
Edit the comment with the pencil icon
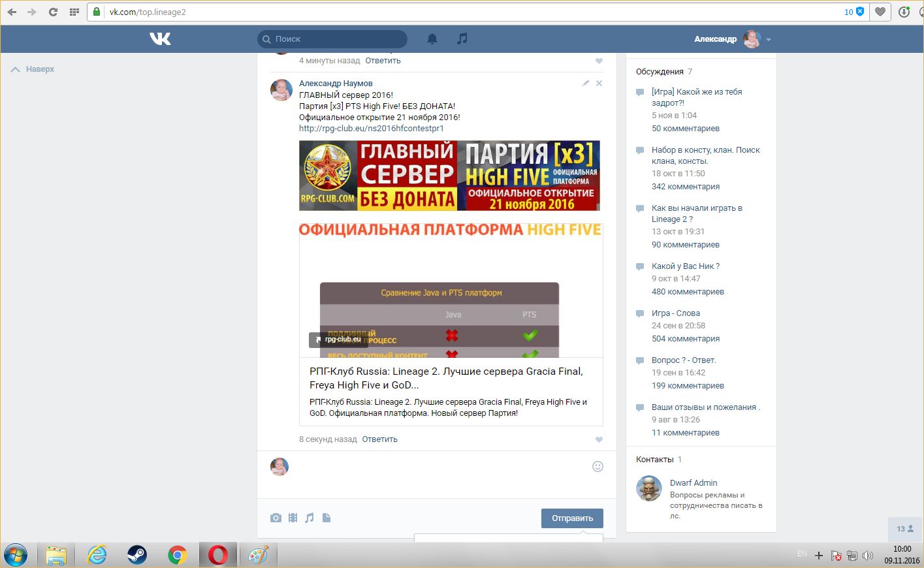[x=586, y=84]
